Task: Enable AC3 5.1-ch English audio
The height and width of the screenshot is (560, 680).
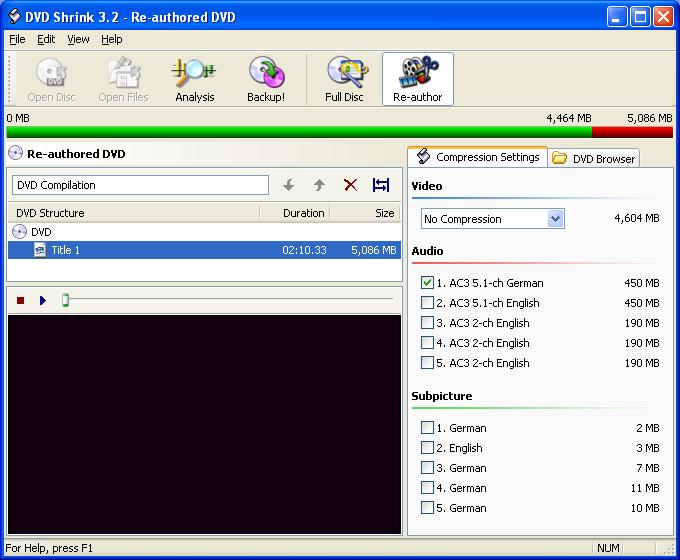Action: (x=427, y=302)
